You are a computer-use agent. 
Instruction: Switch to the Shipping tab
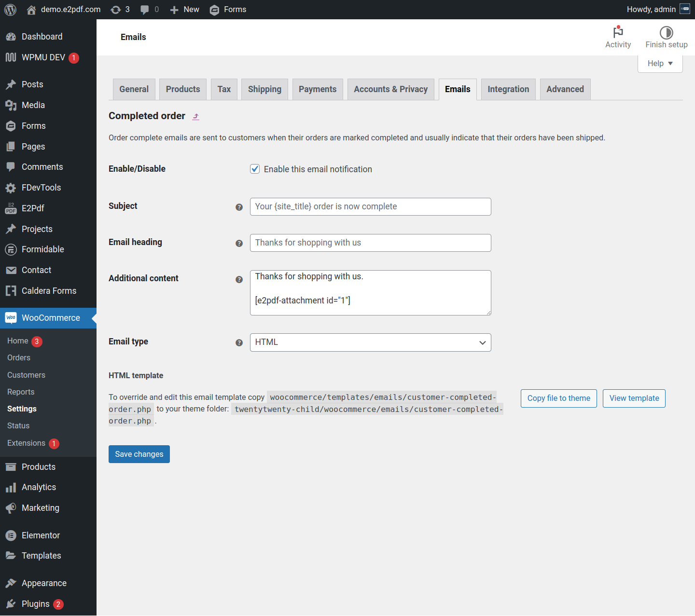[x=264, y=89]
